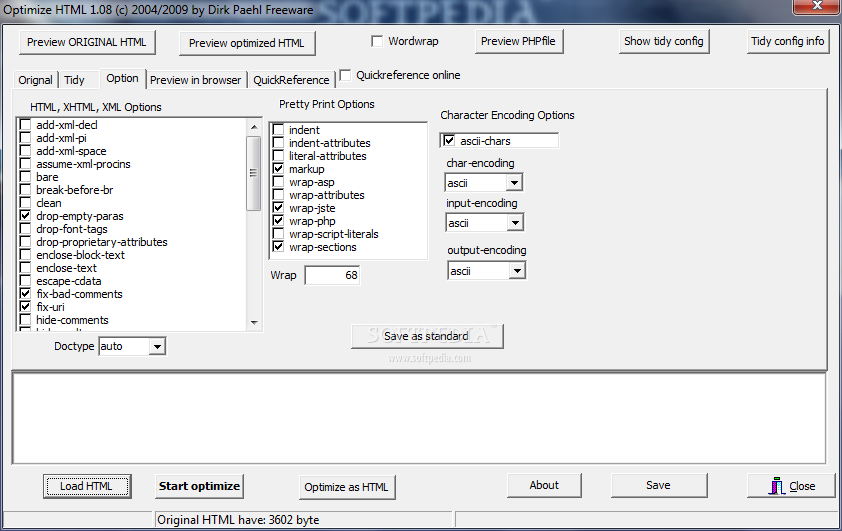Enable escape-cdata option
This screenshot has width=842, height=531.
point(25,281)
